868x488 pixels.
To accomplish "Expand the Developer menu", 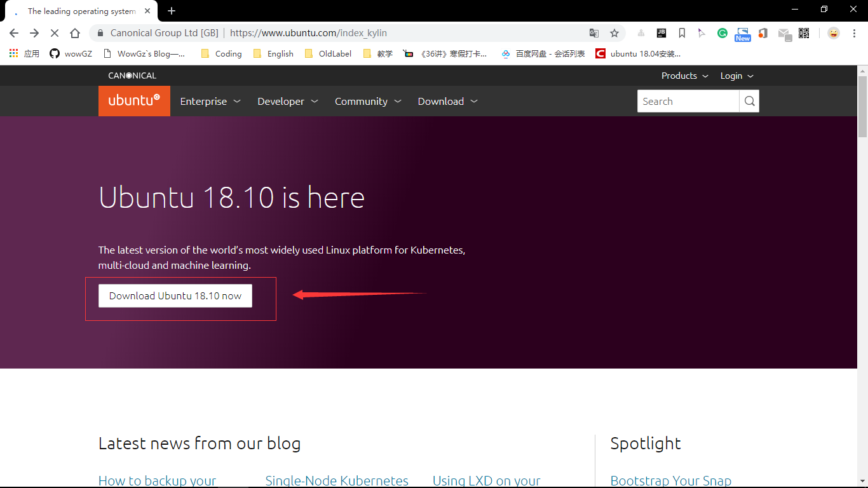I will 288,101.
